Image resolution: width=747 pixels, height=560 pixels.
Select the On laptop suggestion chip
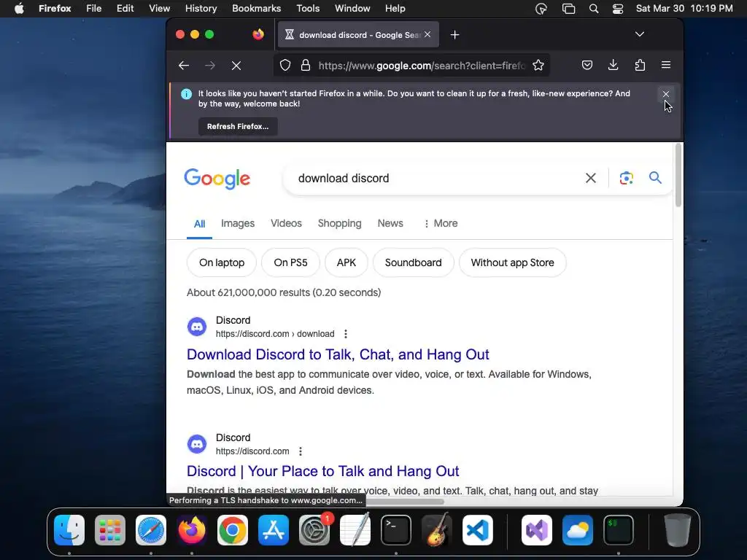coord(222,262)
